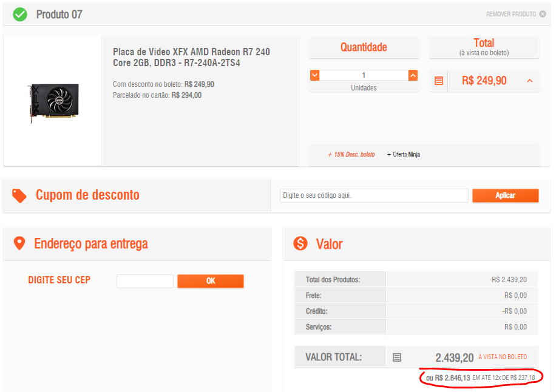Click the À VISTA NO BOLETO label
Image resolution: width=556 pixels, height=392 pixels.
(x=503, y=357)
